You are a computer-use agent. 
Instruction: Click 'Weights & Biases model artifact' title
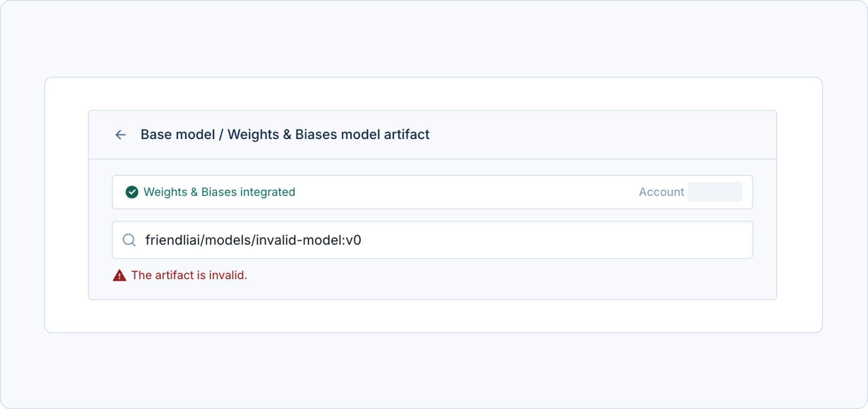tap(328, 134)
